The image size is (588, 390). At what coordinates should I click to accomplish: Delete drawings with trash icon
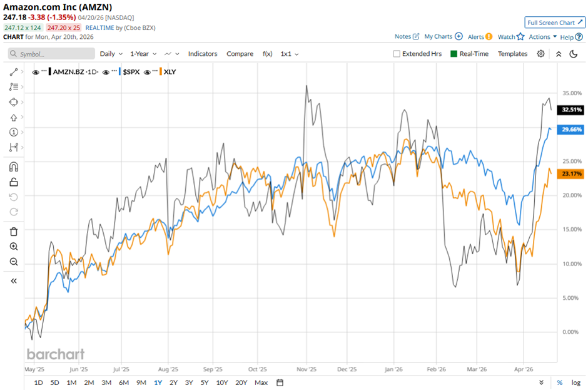pyautogui.click(x=14, y=232)
